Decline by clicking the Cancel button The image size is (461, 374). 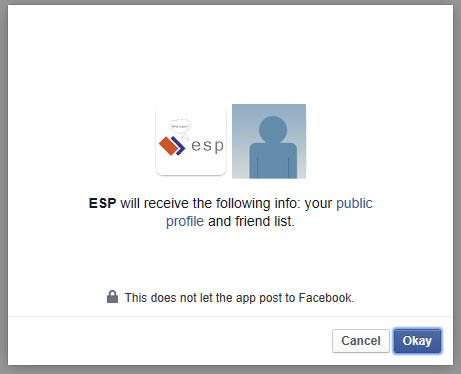click(x=361, y=341)
